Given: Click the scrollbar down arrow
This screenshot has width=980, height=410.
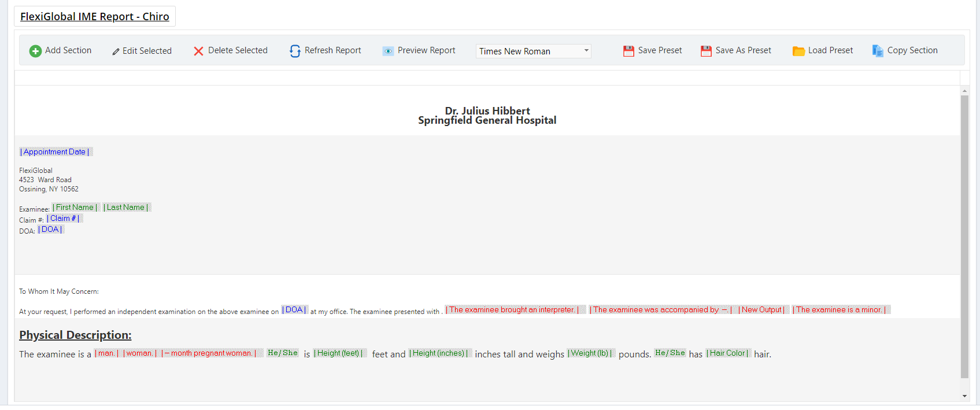Looking at the screenshot, I should (964, 396).
